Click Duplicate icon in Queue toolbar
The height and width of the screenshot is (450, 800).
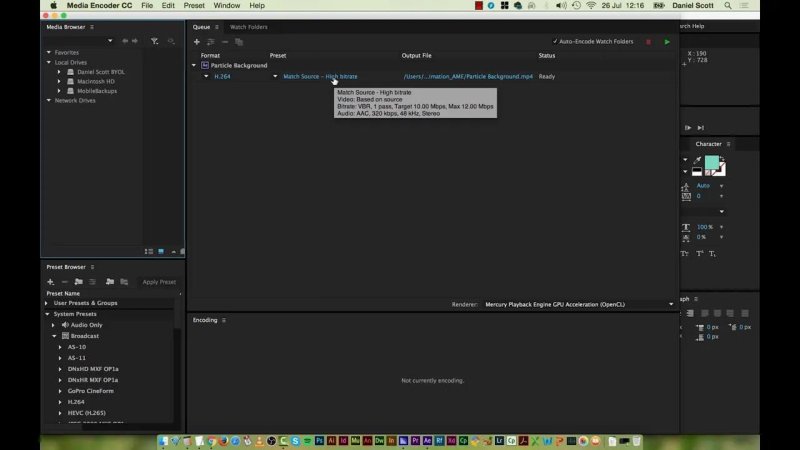[239, 42]
